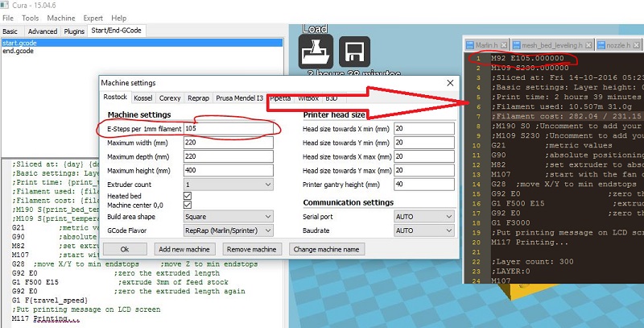Select end.gcode in the file list

(18, 51)
